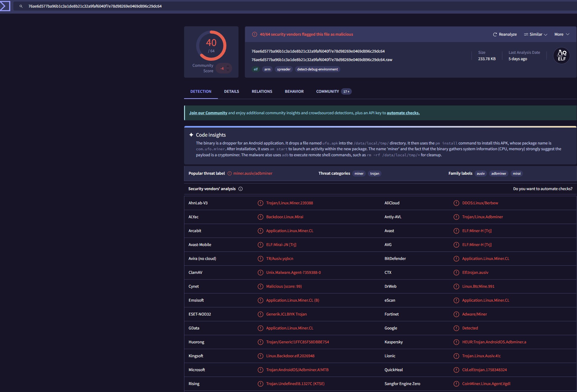Click the Antiy-AVL detection alert icon
The image size is (577, 392).
point(456,217)
